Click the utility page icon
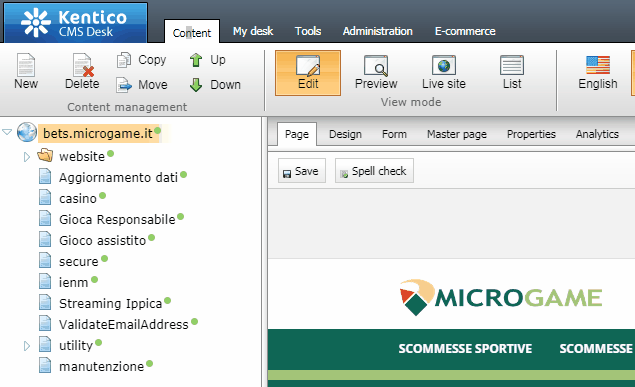635x387 pixels. tap(45, 345)
